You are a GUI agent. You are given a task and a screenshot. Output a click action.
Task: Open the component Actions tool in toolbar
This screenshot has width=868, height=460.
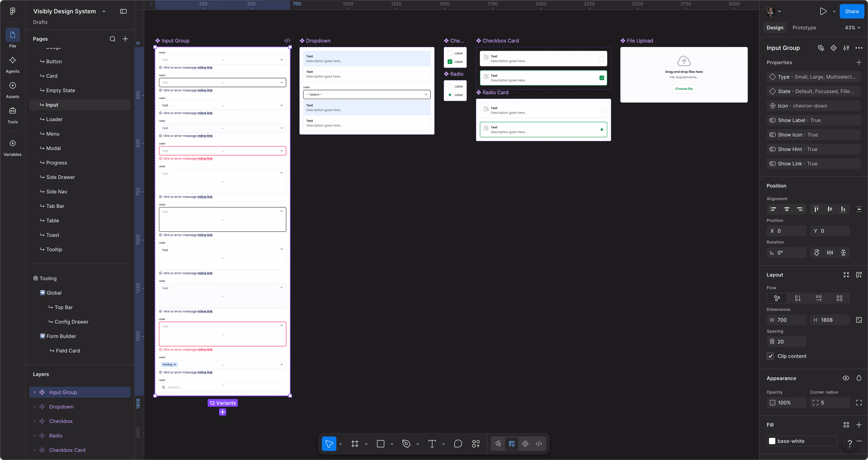(x=476, y=444)
